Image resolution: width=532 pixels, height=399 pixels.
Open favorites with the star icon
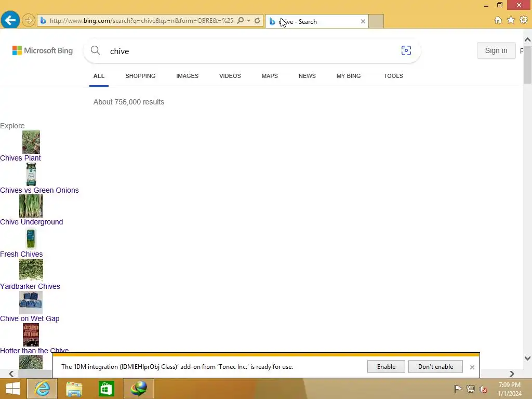511,20
